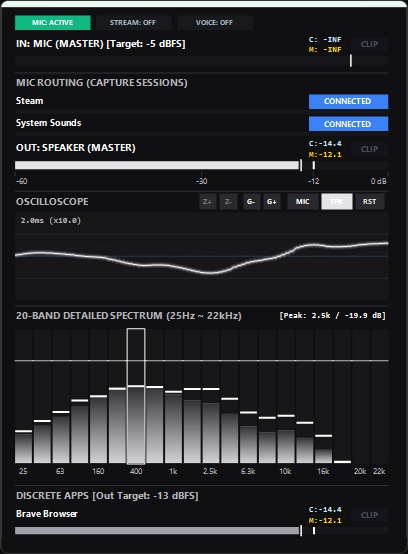Switch oscilloscope source to MIC
This screenshot has width=408, height=554.
click(x=303, y=201)
